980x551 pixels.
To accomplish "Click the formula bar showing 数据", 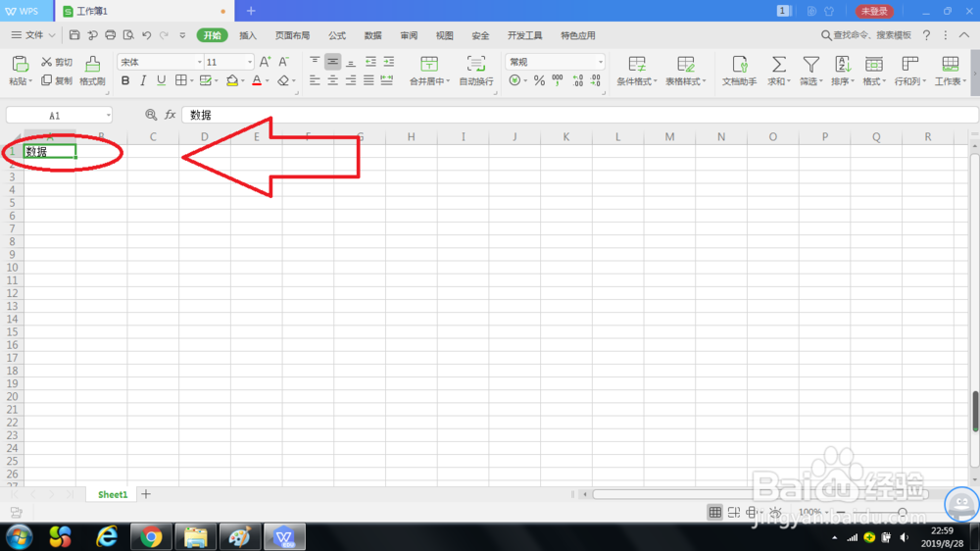I will [580, 115].
